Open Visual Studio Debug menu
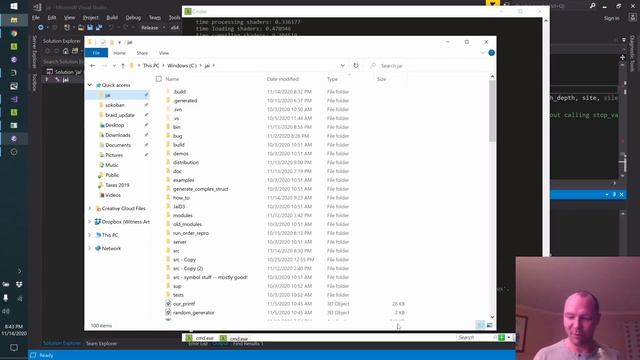Viewport: 640px width, 360px height. pos(133,18)
